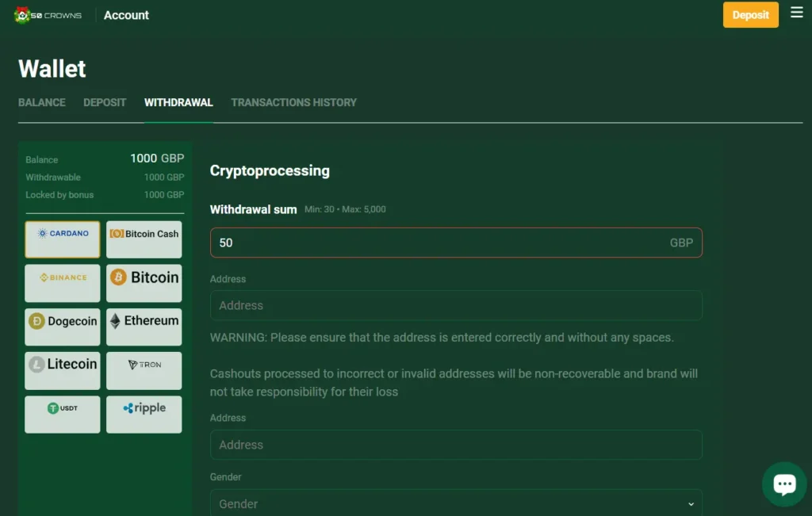This screenshot has width=812, height=516.
Task: Select the Binance payment option
Action: point(63,283)
